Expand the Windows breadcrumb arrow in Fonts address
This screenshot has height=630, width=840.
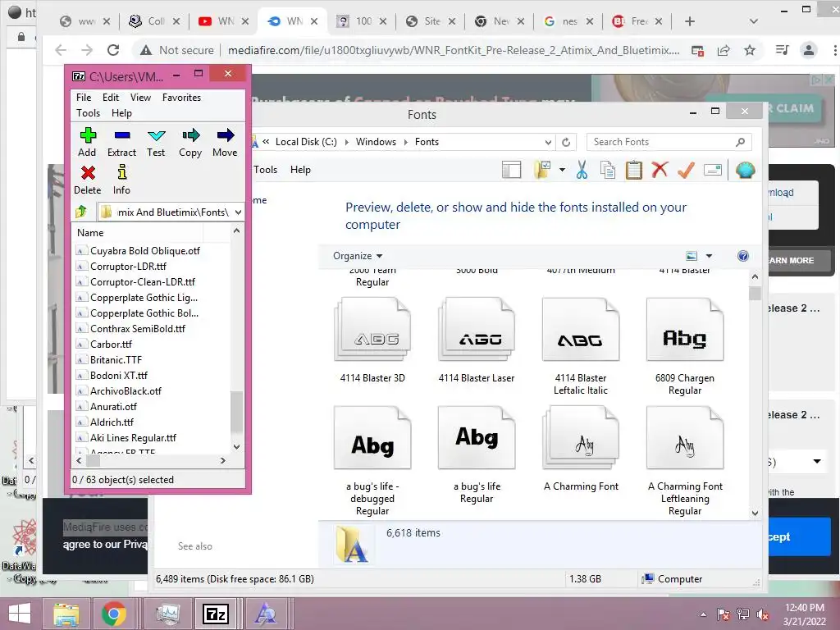click(406, 142)
